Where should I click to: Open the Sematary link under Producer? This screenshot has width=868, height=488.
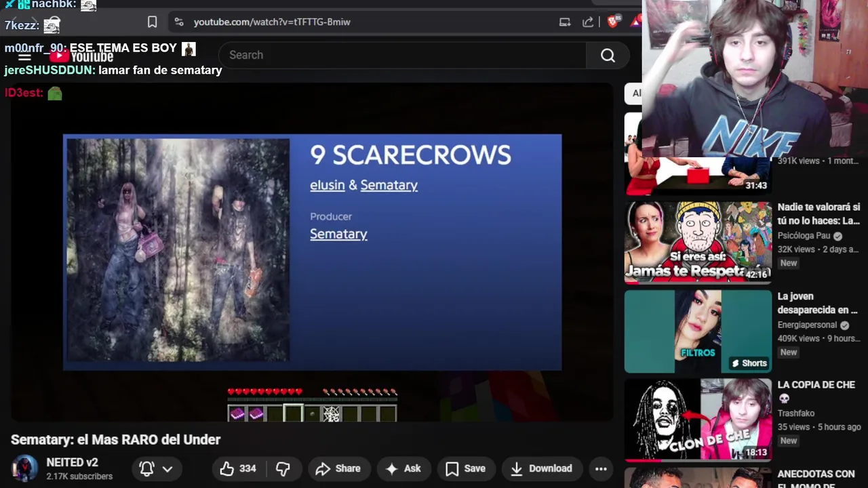[338, 234]
